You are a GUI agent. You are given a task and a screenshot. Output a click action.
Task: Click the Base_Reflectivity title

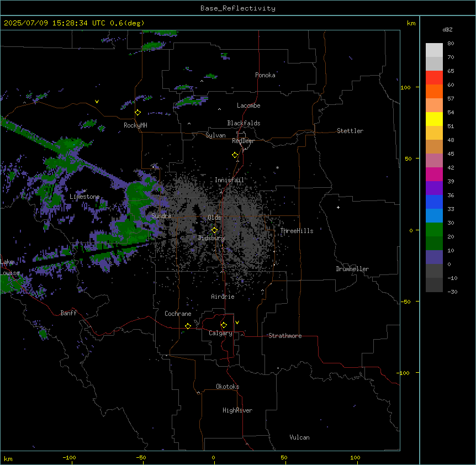tap(238, 8)
